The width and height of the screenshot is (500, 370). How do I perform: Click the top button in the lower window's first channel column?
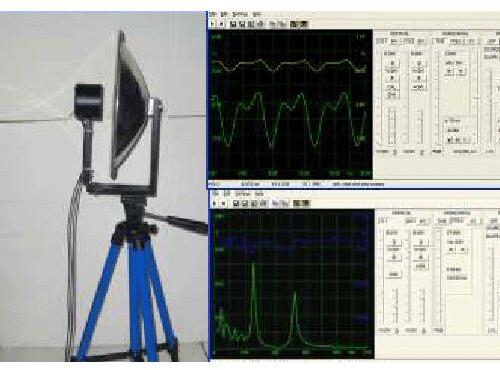click(394, 242)
